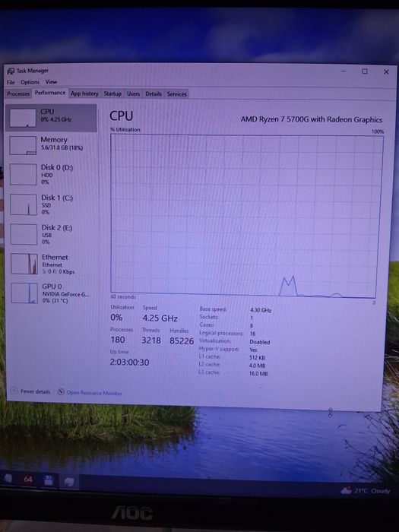Go to the Users tab
Image resolution: width=399 pixels, height=532 pixels.
133,94
